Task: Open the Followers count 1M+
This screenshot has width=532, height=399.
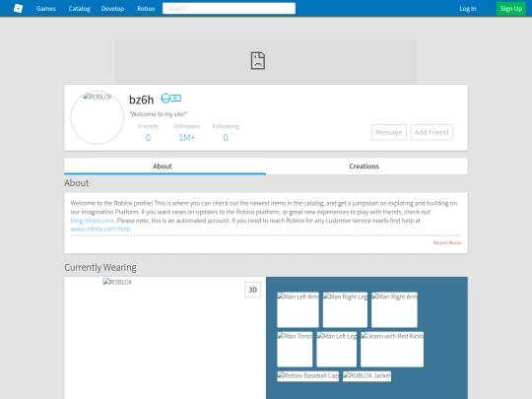Action: coord(187,137)
